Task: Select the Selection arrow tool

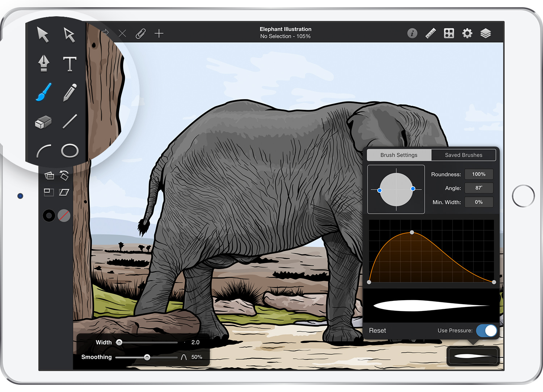Action: tap(43, 35)
